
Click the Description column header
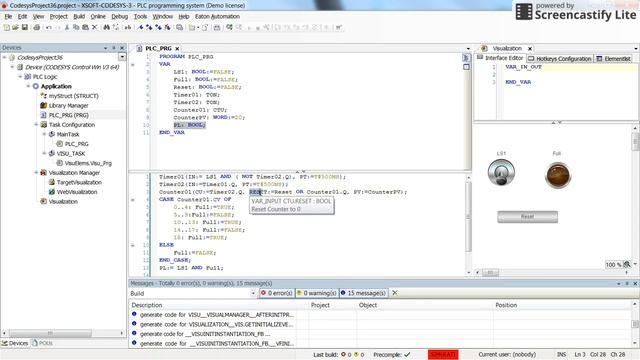(147, 305)
